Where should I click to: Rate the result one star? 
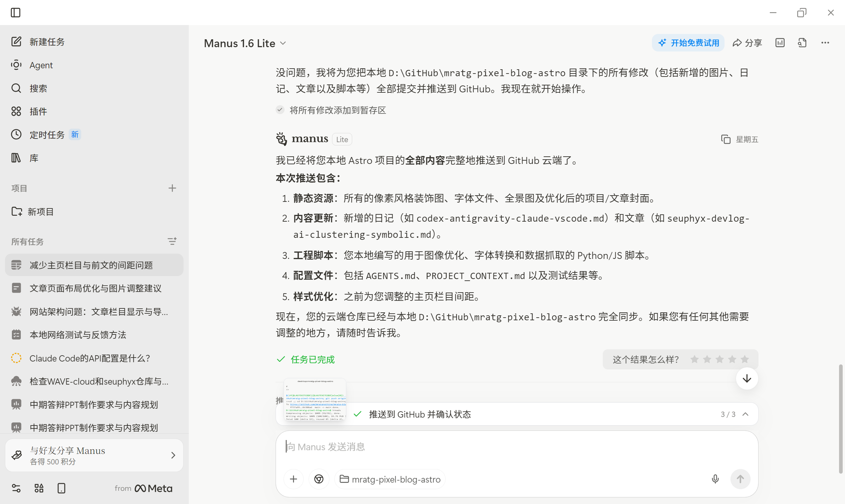694,359
